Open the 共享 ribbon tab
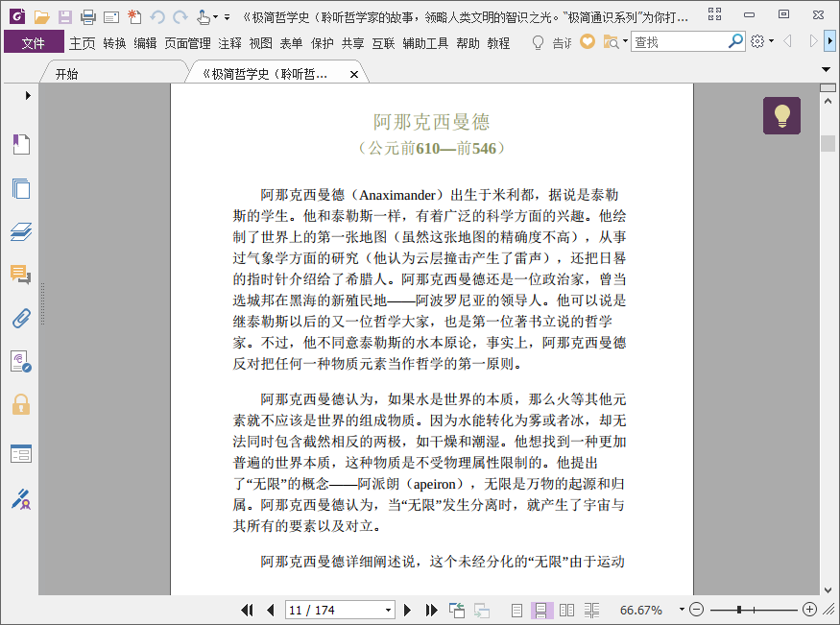Screen dimensions: 840x625 [x=353, y=43]
